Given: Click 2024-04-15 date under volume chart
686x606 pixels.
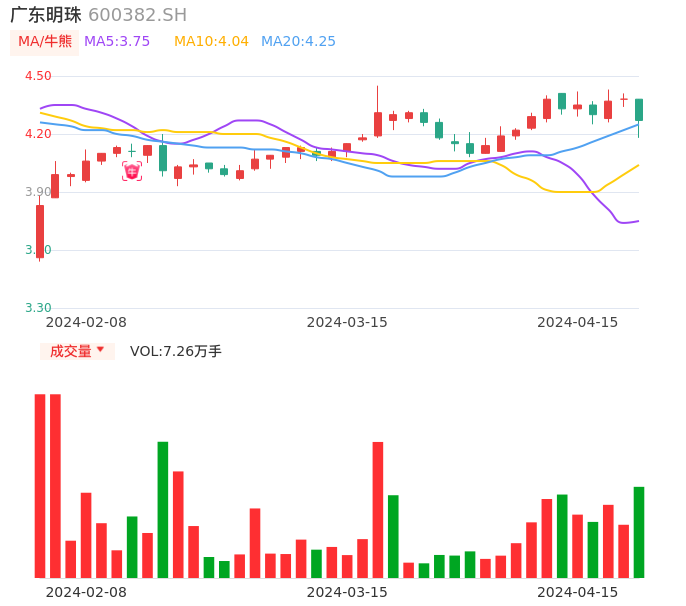Looking at the screenshot, I should [578, 592].
